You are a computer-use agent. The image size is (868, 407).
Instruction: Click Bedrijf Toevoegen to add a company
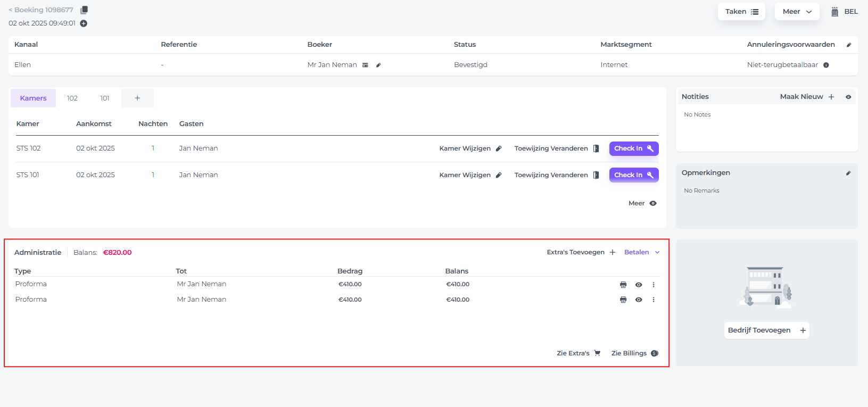point(766,330)
